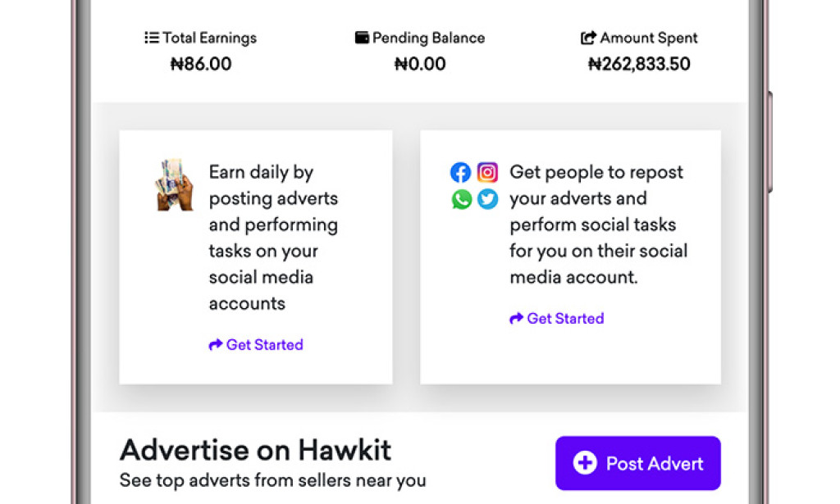Click the Facebook icon on the repost card
Image resolution: width=840 pixels, height=504 pixels.
pyautogui.click(x=461, y=172)
